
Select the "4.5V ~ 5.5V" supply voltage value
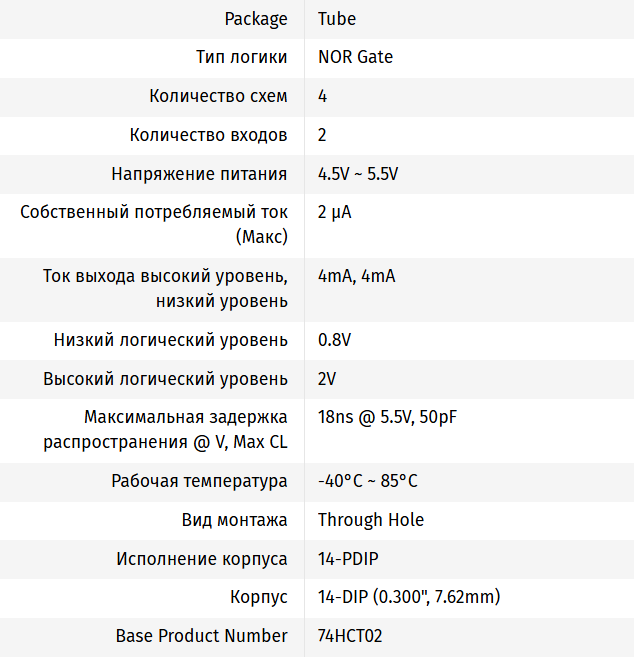358,174
